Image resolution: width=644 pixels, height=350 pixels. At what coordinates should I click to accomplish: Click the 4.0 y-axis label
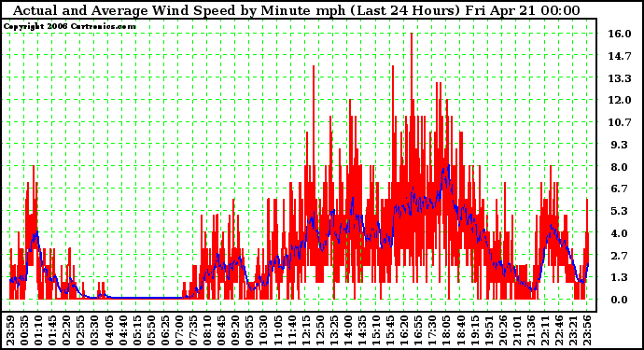[x=620, y=233]
